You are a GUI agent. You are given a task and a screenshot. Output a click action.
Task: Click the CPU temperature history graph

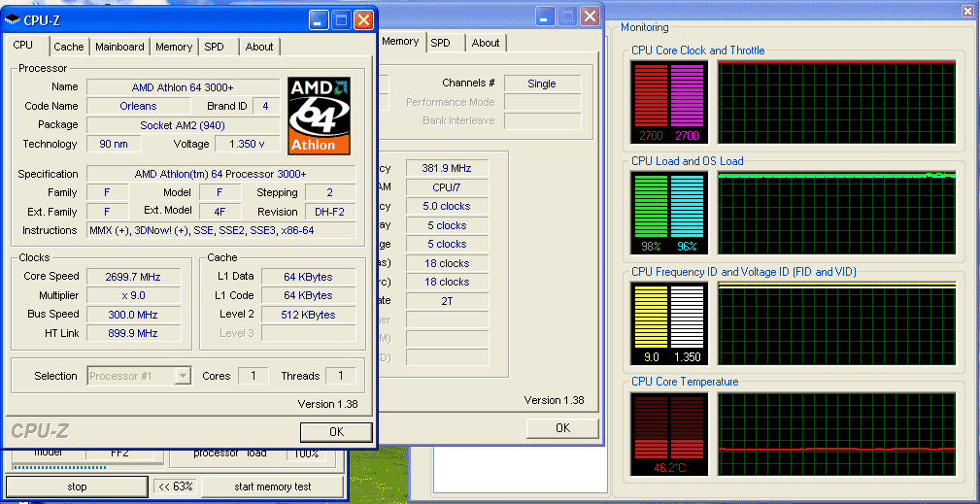[837, 433]
